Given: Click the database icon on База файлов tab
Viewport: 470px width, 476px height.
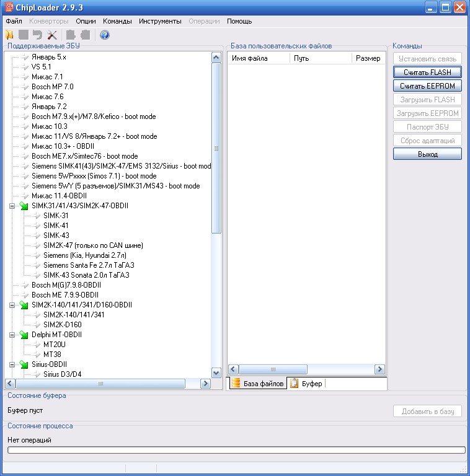Looking at the screenshot, I should pyautogui.click(x=236, y=383).
